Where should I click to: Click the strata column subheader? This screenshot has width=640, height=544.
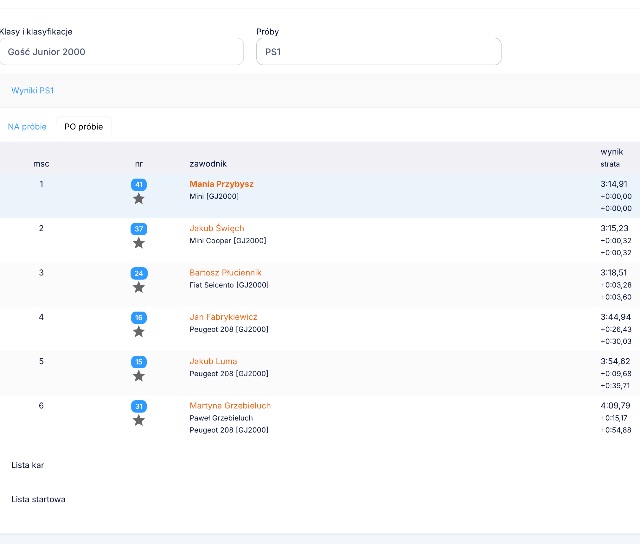pyautogui.click(x=610, y=164)
